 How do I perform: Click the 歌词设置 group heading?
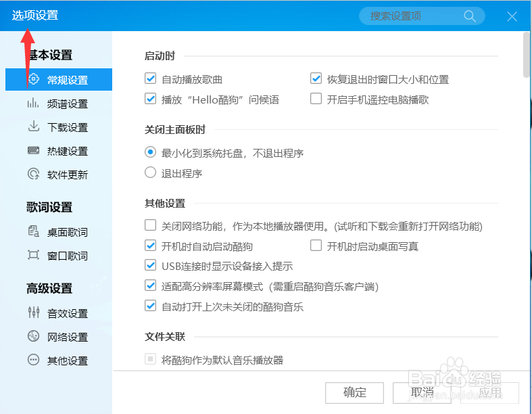pos(49,207)
